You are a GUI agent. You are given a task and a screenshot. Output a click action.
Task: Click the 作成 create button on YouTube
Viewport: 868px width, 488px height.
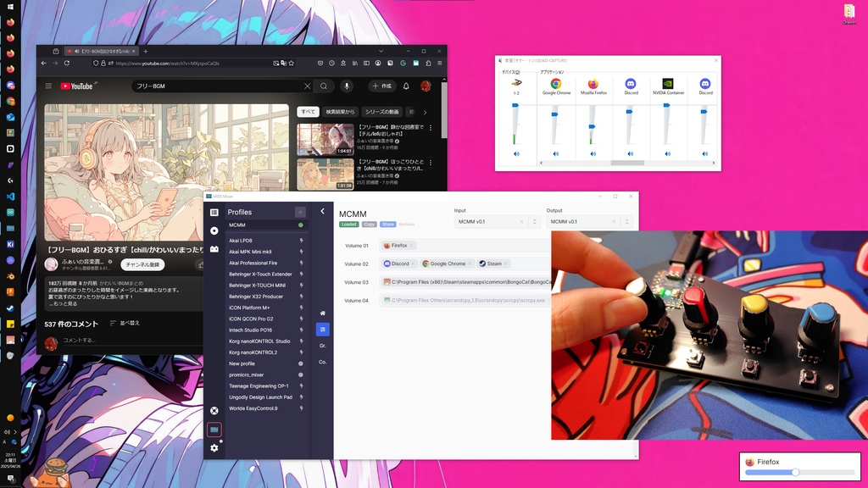(382, 86)
